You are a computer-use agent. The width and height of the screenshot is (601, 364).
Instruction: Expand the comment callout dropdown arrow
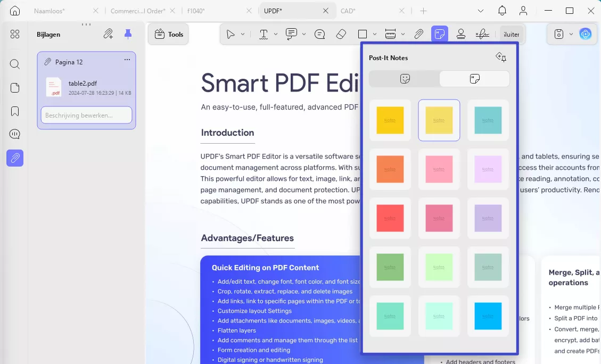point(304,35)
